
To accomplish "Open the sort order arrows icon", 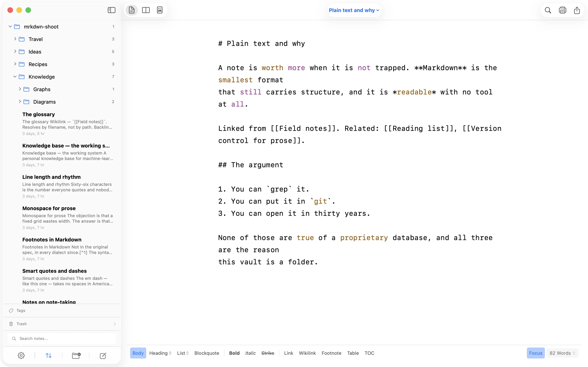I will [x=49, y=356].
